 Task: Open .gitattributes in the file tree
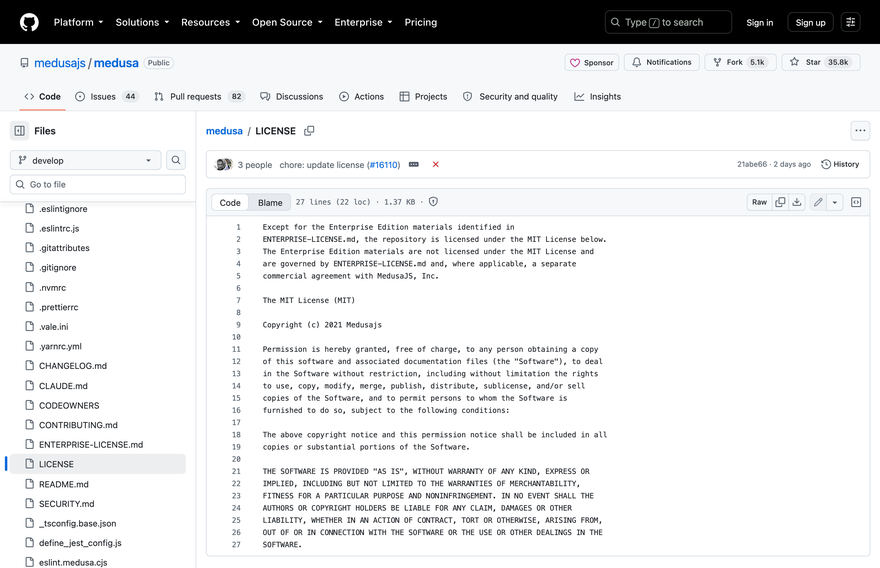pyautogui.click(x=64, y=248)
